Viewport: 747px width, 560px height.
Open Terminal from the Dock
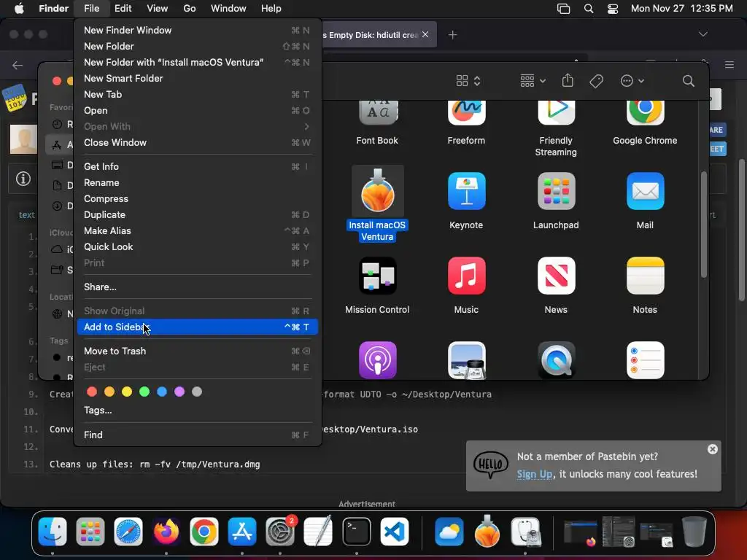click(356, 532)
